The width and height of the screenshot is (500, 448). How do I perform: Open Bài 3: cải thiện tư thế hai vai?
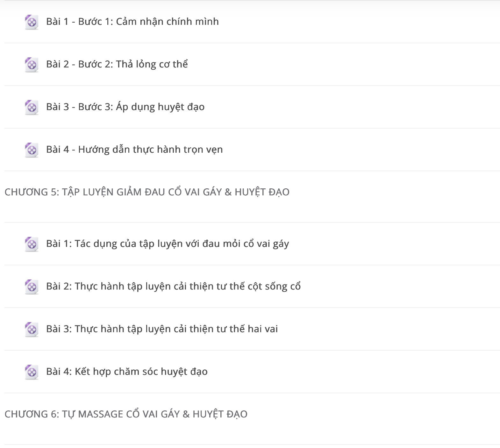tap(162, 329)
